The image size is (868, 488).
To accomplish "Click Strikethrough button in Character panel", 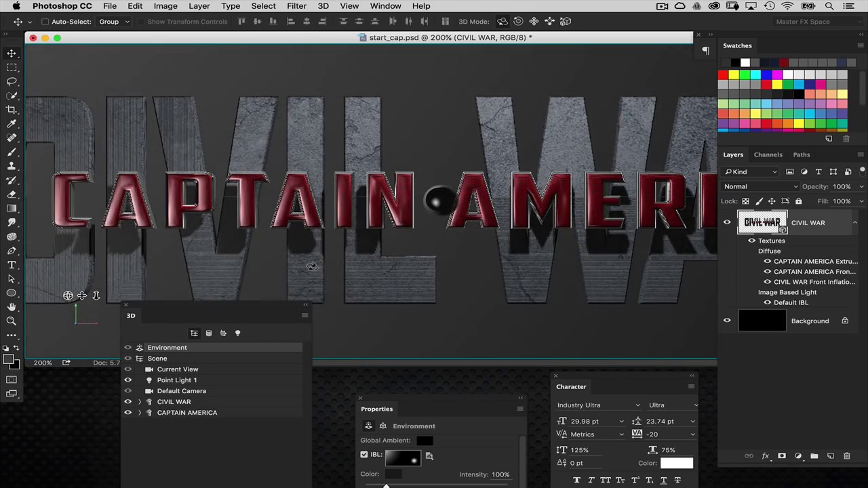I will coord(676,480).
